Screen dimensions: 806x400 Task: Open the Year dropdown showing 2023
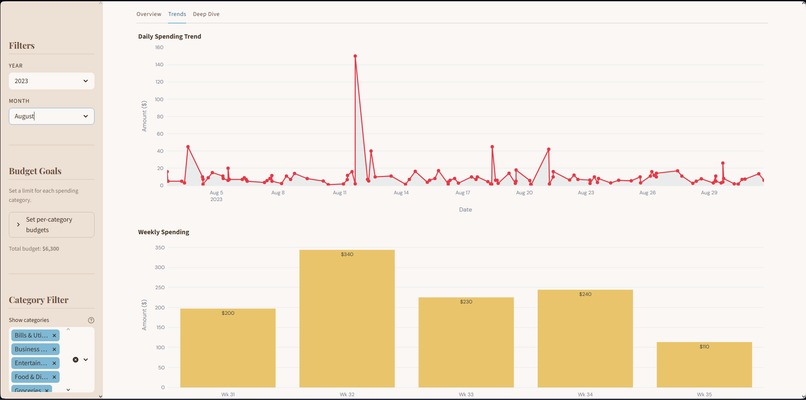[x=51, y=81]
